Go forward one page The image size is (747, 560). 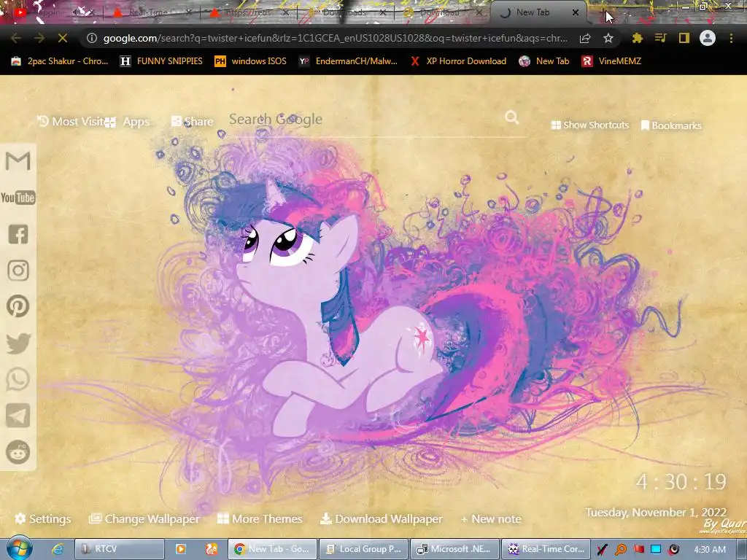[39, 38]
